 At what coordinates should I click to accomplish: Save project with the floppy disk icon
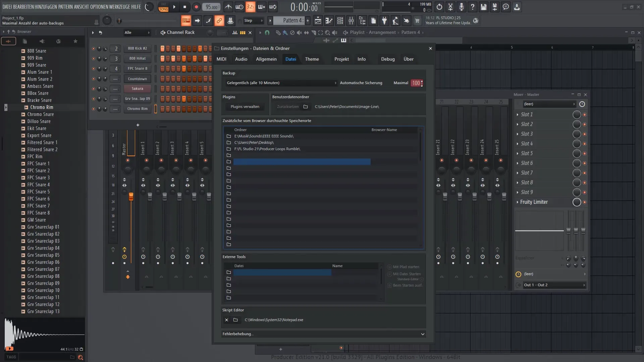(x=484, y=7)
